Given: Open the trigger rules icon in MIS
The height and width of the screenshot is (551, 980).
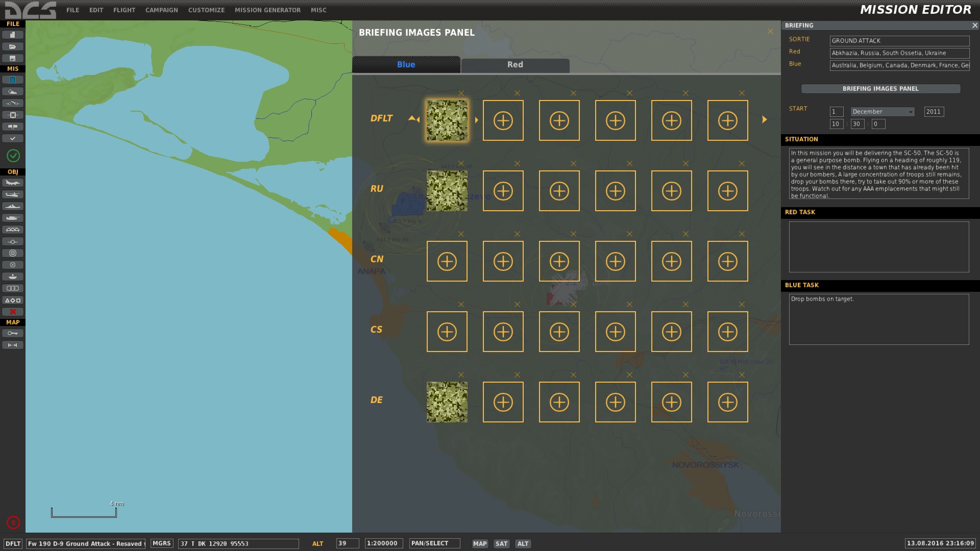Looking at the screenshot, I should coord(13,104).
